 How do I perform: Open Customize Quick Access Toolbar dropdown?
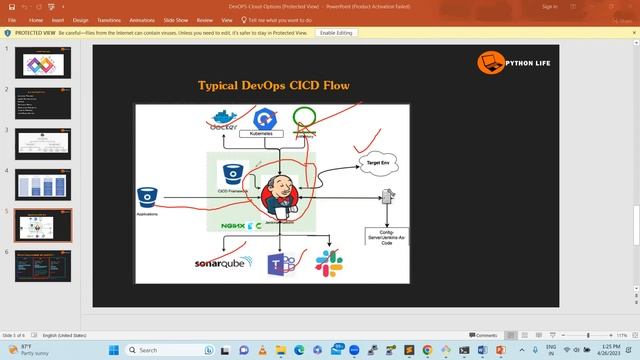[63, 7]
